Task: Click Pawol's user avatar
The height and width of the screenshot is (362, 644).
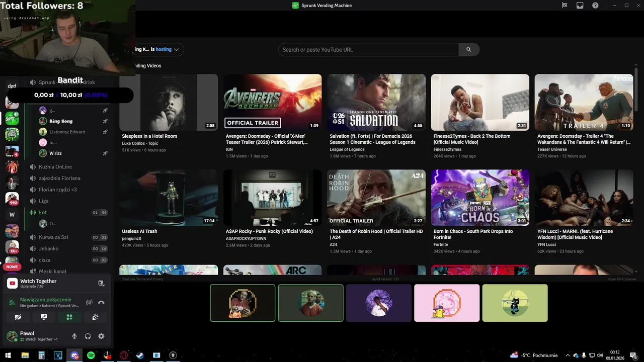Action: click(12, 336)
